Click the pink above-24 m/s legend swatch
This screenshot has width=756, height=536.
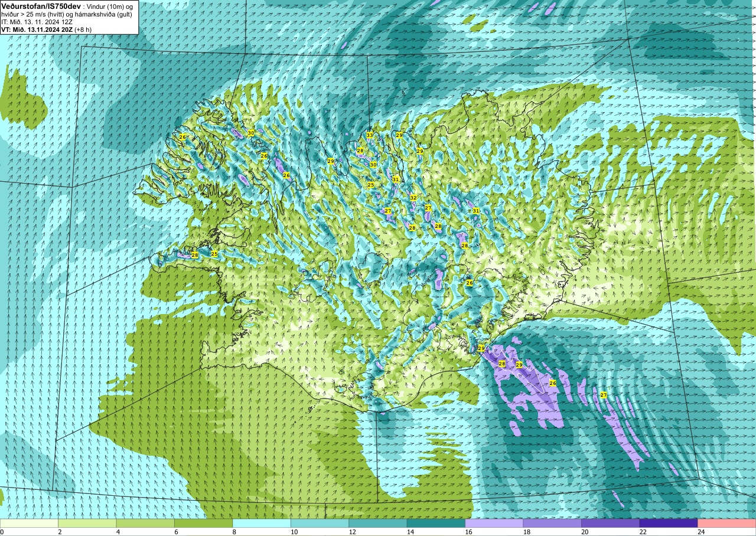coord(727,523)
